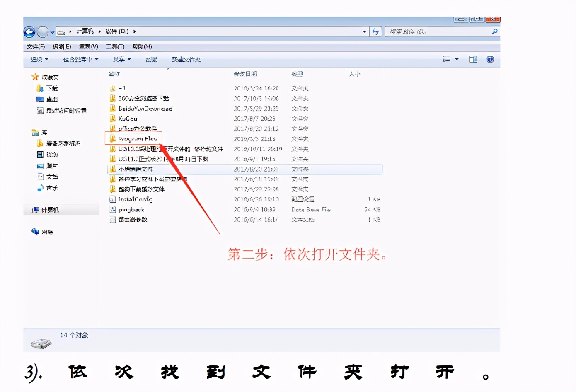Sort by the 修改日期 column header
The image size is (576, 392).
[x=245, y=74]
